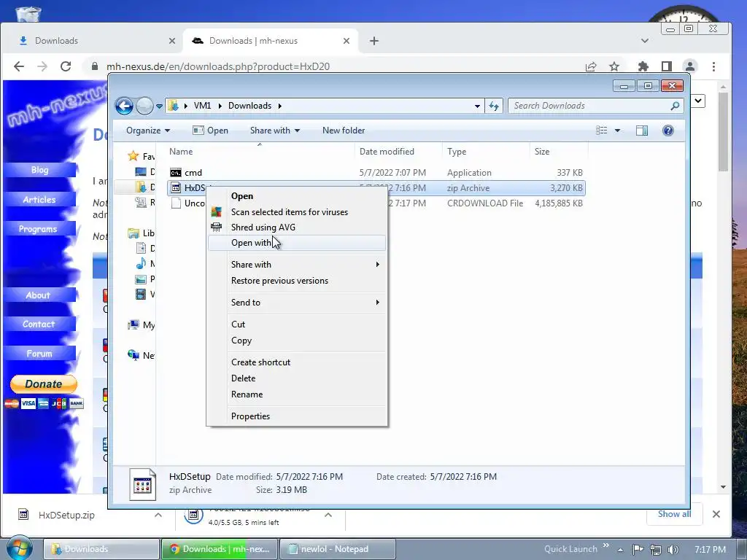747x560 pixels.
Task: Choose Rename in the context menu
Action: [297, 394]
